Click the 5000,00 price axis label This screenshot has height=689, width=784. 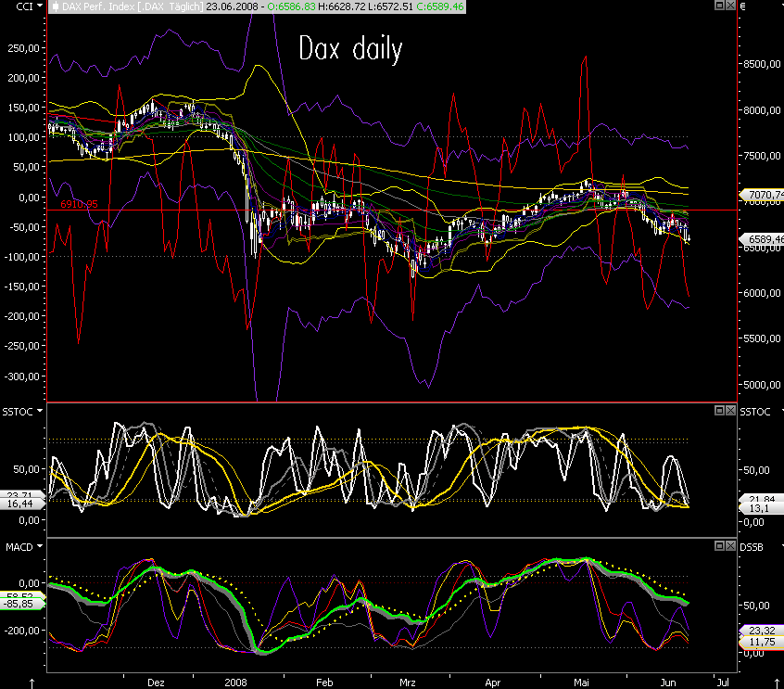[x=762, y=385]
